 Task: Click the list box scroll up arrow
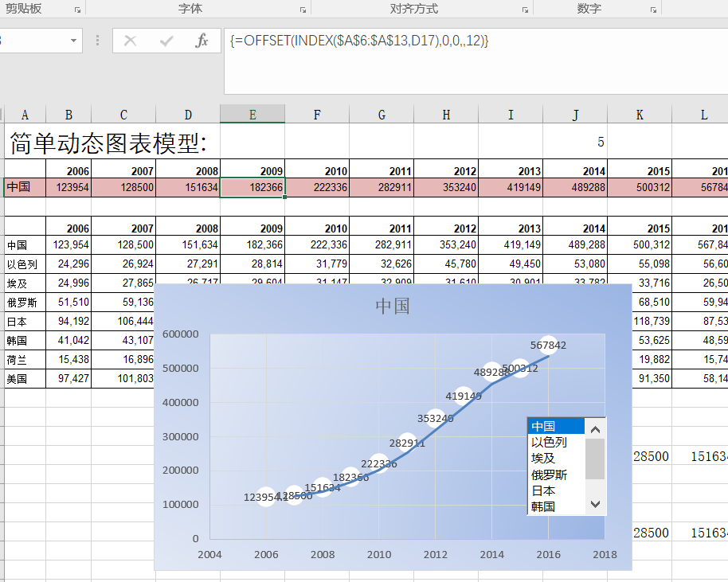[595, 428]
